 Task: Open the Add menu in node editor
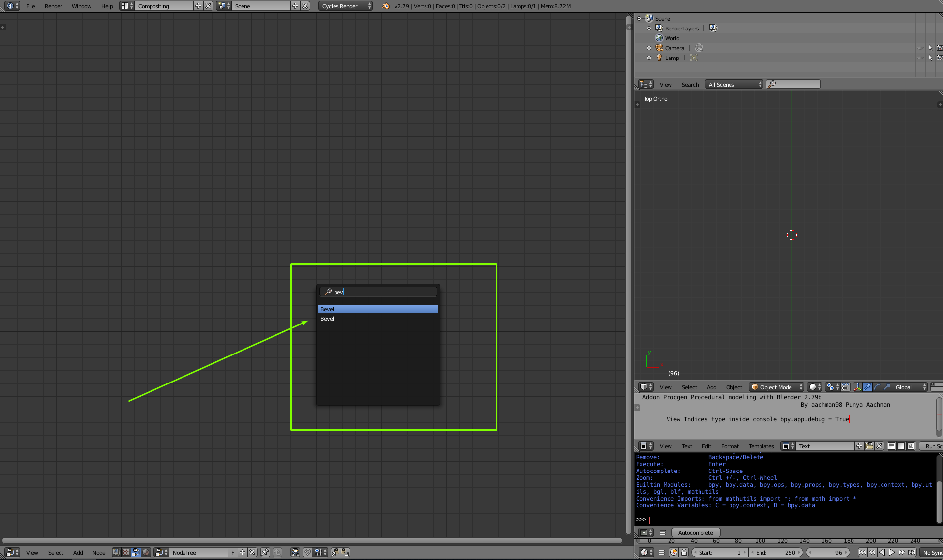pos(78,553)
